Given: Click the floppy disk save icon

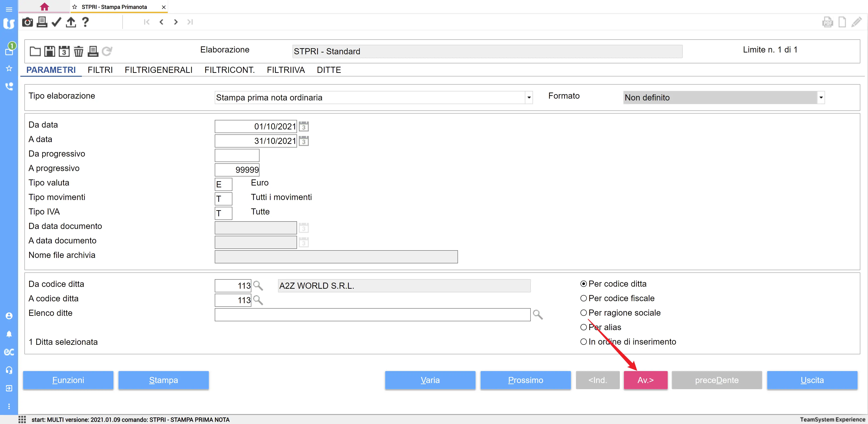Looking at the screenshot, I should pos(50,51).
